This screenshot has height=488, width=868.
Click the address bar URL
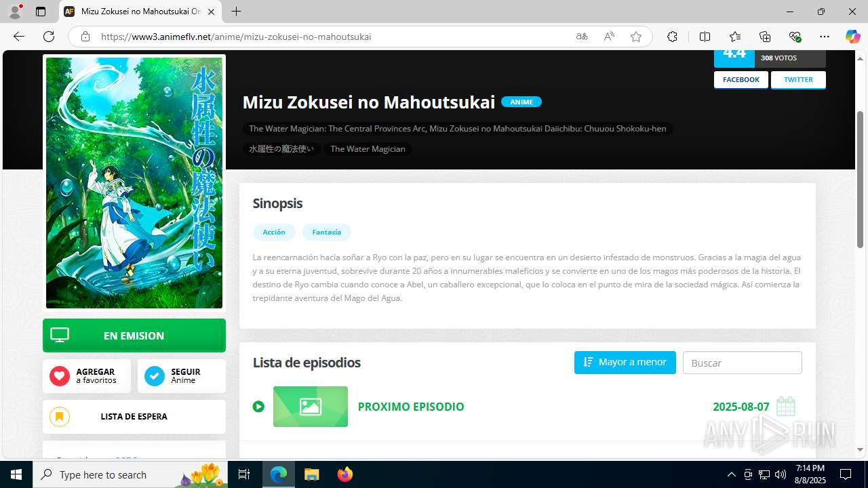coord(236,37)
